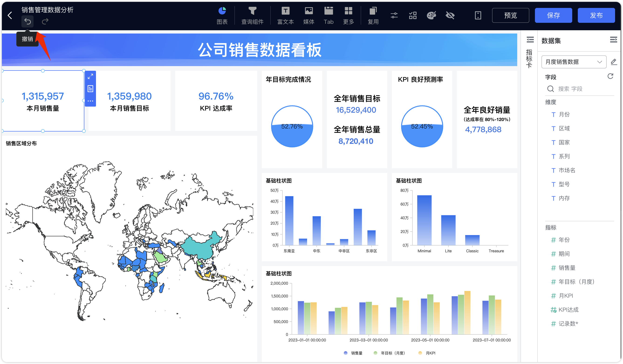Image resolution: width=623 pixels, height=364 pixels.
Task: Switch to mobile layout icon
Action: [x=478, y=16]
